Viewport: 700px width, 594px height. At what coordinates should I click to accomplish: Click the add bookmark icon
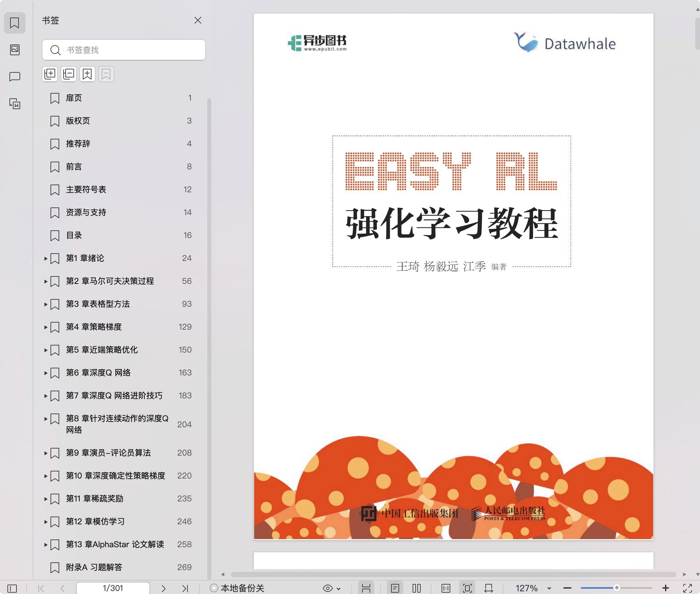click(x=87, y=74)
